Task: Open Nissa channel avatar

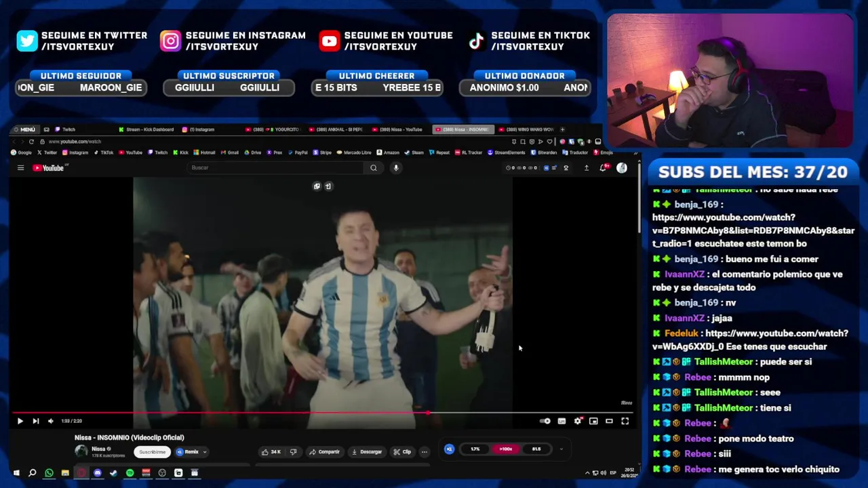Action: pyautogui.click(x=81, y=451)
